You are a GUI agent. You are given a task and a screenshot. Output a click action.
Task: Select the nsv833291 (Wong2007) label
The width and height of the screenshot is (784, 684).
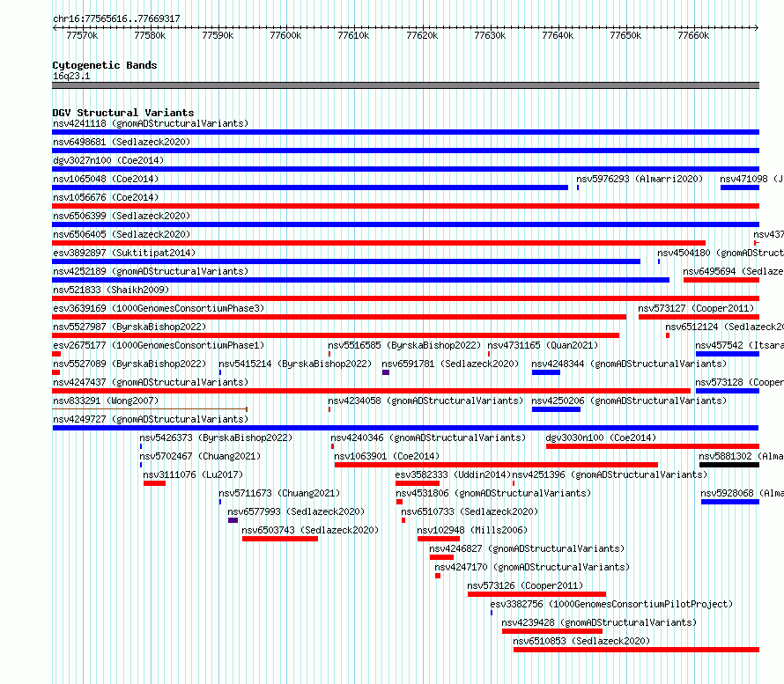pos(106,401)
